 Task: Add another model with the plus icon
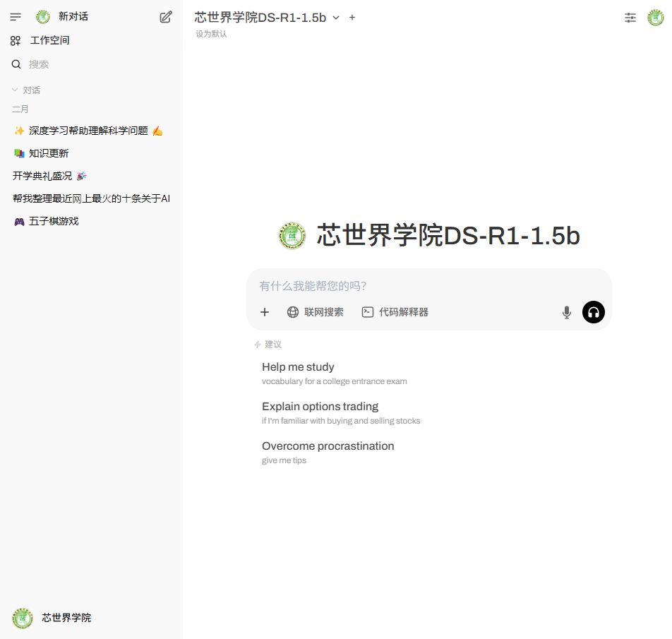(x=352, y=18)
